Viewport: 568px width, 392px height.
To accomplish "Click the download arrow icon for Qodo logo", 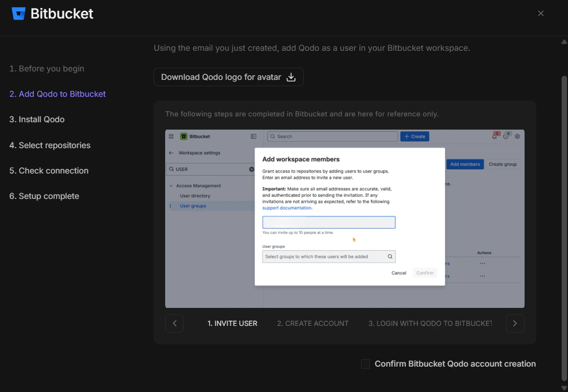I will [291, 77].
